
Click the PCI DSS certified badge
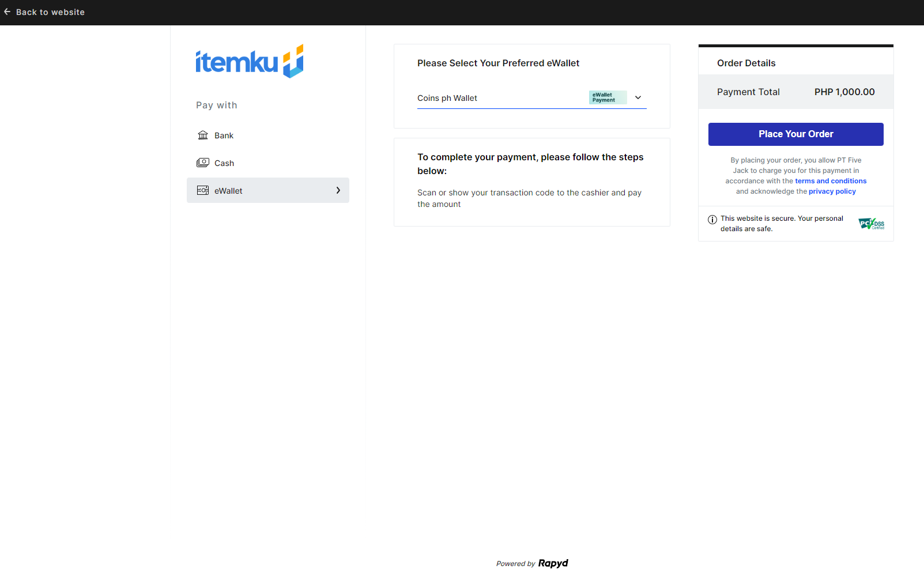[x=871, y=224]
